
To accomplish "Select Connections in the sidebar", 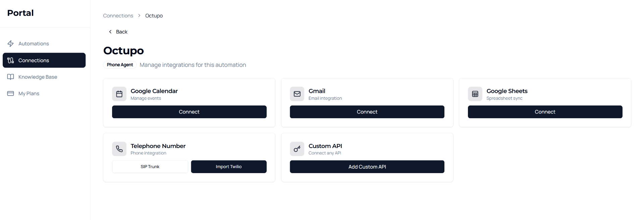I will 34,60.
